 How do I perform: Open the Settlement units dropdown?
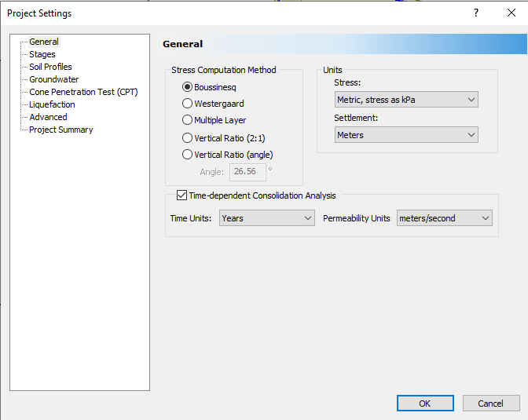point(406,135)
